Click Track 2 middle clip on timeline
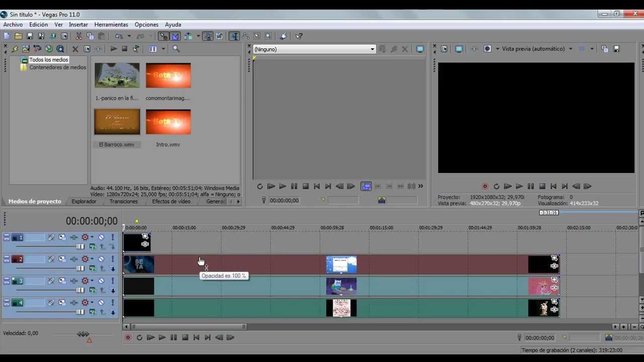 (342, 264)
